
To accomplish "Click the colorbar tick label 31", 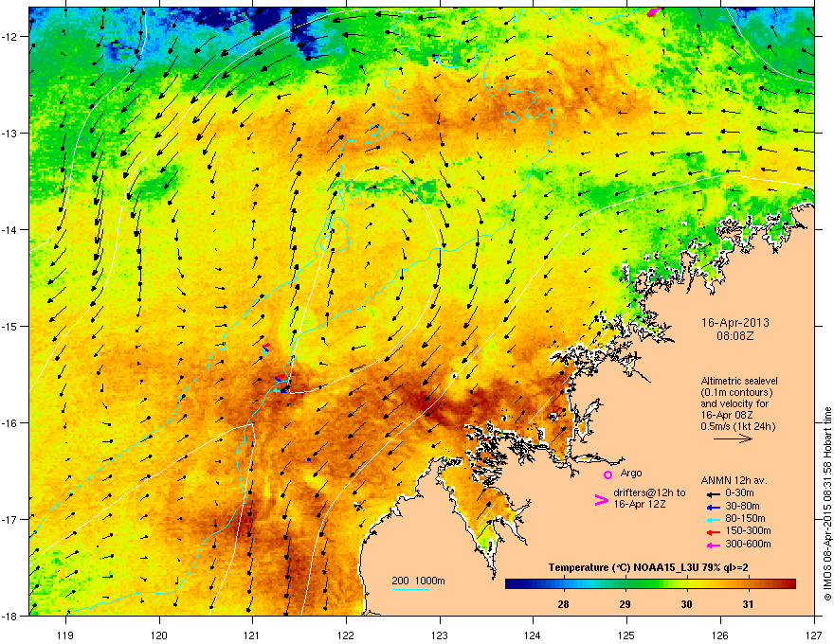I will (749, 604).
